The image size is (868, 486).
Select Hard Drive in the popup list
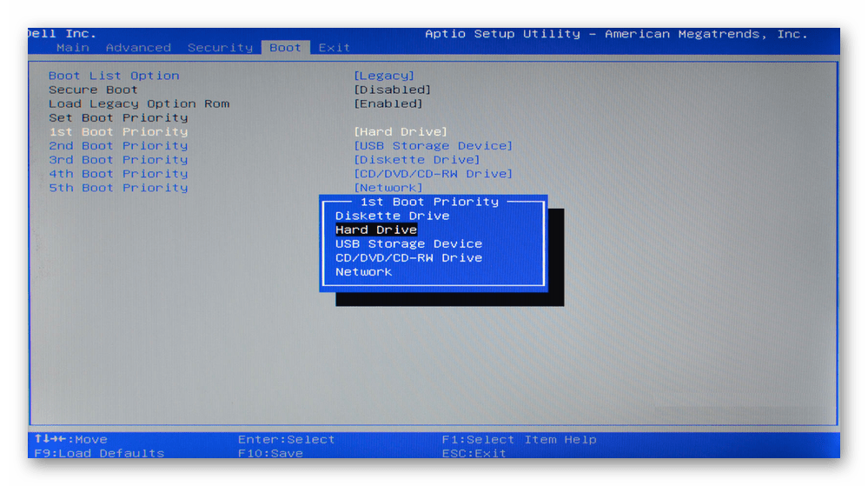point(376,230)
